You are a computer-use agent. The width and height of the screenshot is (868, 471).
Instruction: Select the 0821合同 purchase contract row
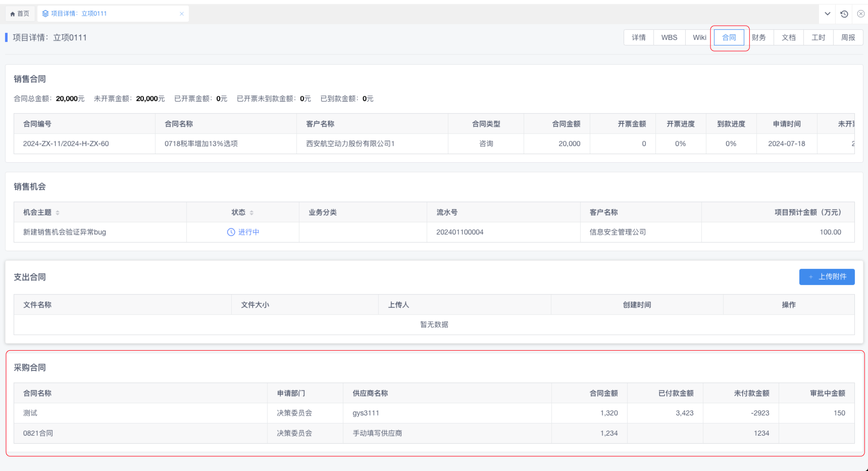coord(38,433)
